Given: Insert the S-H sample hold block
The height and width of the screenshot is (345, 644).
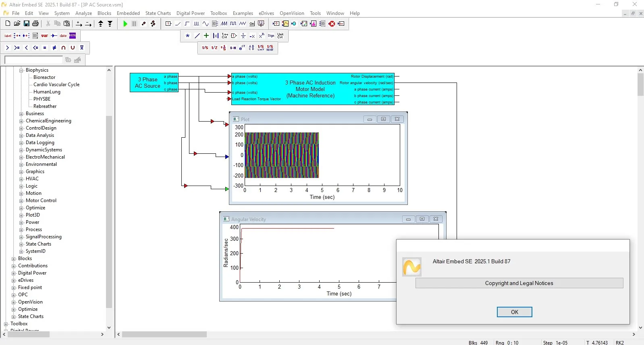Looking at the screenshot, I should click(x=233, y=48).
